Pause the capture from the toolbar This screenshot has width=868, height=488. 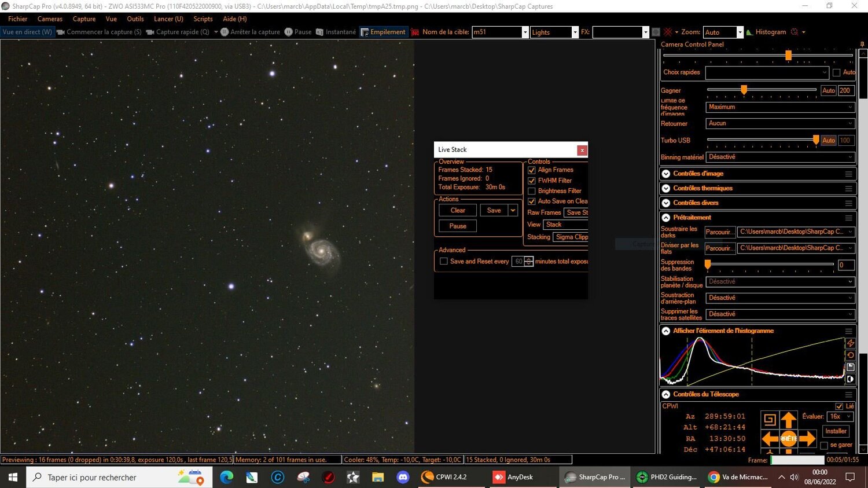(298, 32)
